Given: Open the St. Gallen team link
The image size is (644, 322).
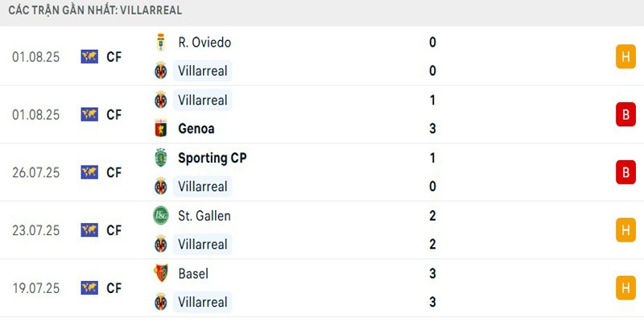Looking at the screenshot, I should pos(204,216).
